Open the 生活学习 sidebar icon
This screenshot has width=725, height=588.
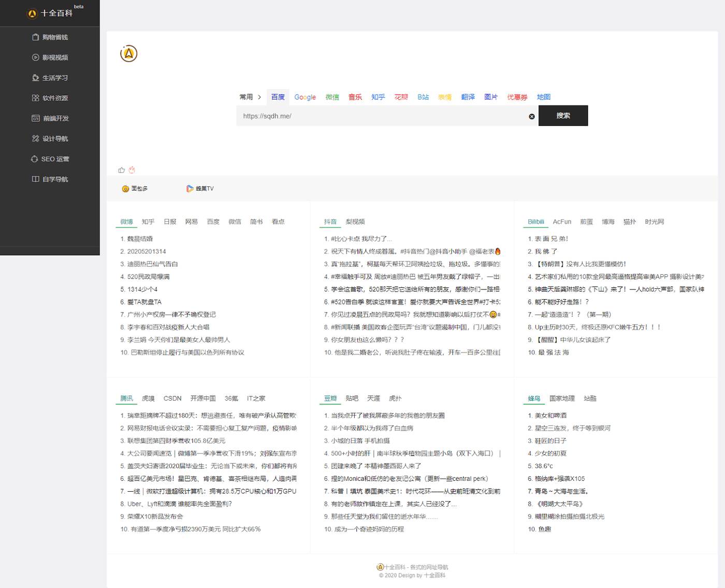tap(36, 78)
